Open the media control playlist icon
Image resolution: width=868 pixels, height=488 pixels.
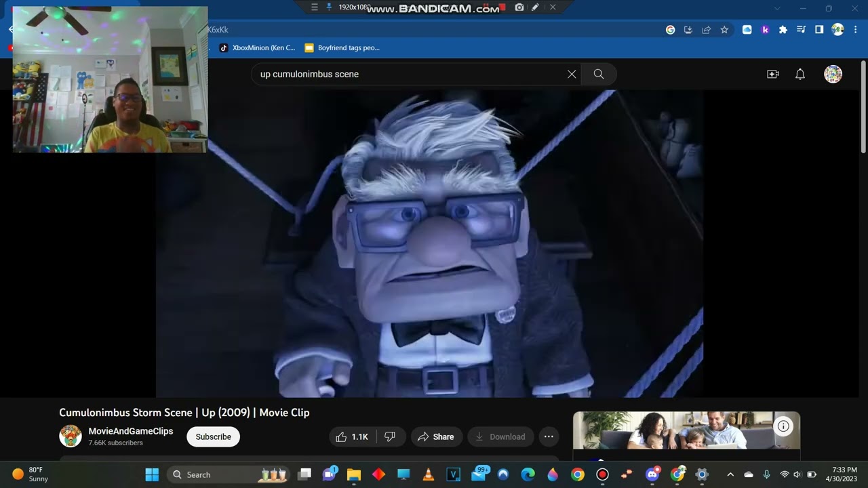tap(801, 30)
